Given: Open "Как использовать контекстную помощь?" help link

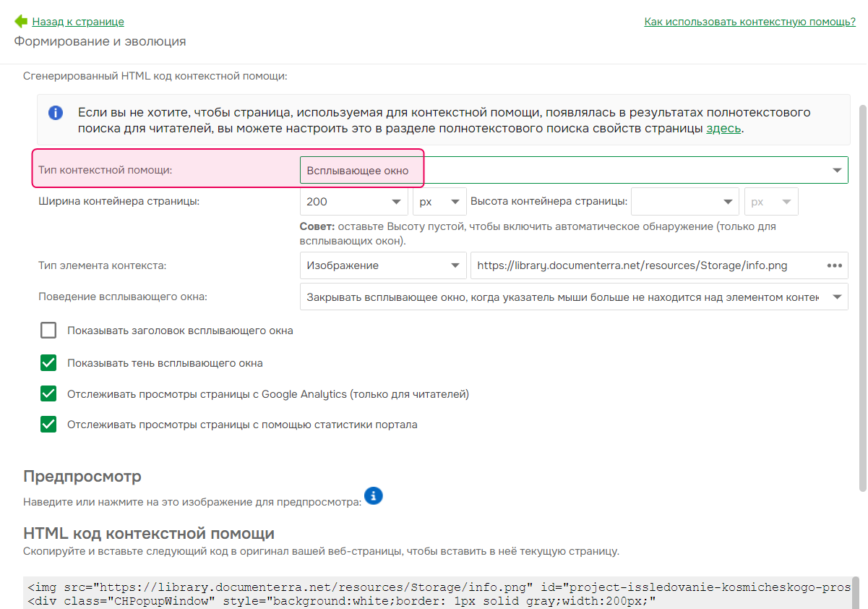Looking at the screenshot, I should click(749, 22).
